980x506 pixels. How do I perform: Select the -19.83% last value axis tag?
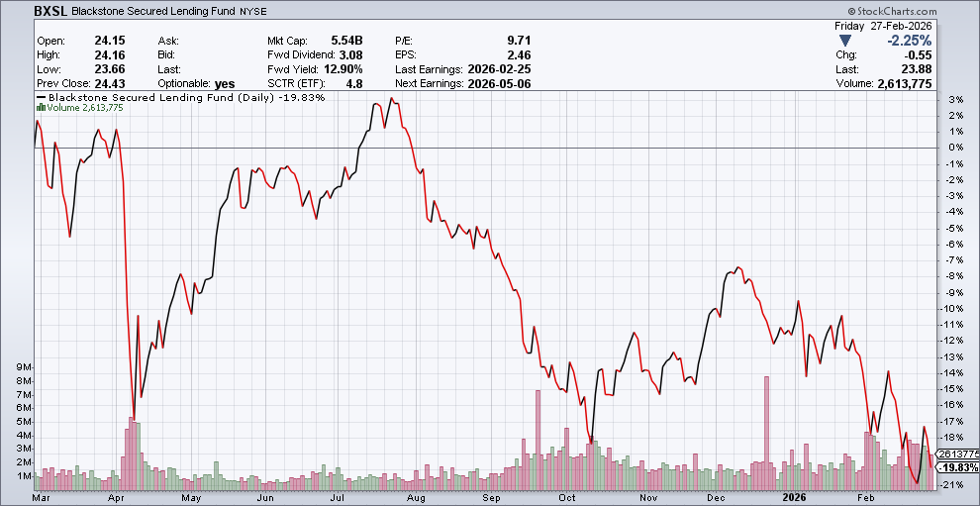[x=957, y=467]
